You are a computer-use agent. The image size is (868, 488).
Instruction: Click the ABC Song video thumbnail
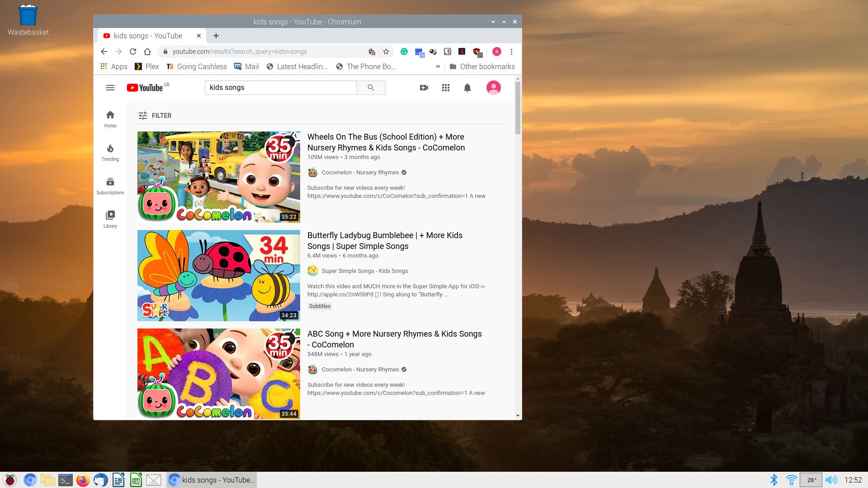pos(218,374)
